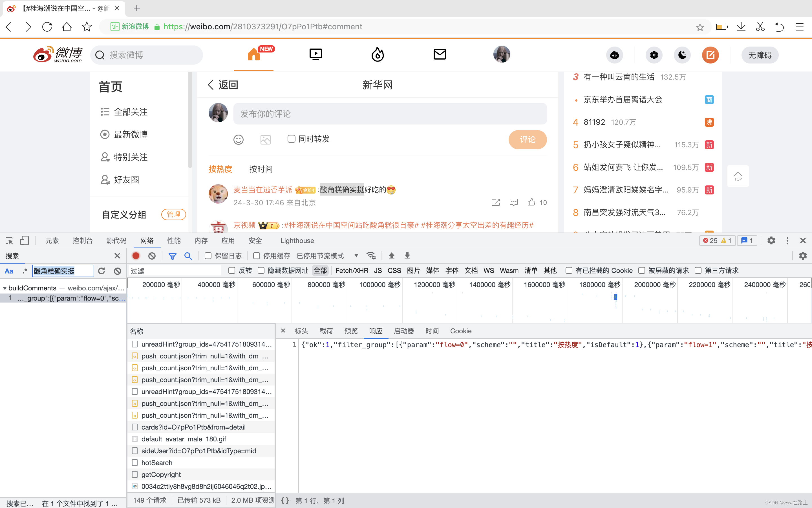Click the 返回 back link
The width and height of the screenshot is (812, 508).
coord(223,85)
